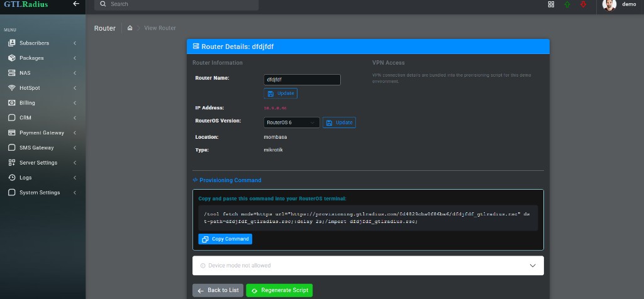644x299 pixels.
Task: Click the View Router breadcrumb
Action: 160,28
